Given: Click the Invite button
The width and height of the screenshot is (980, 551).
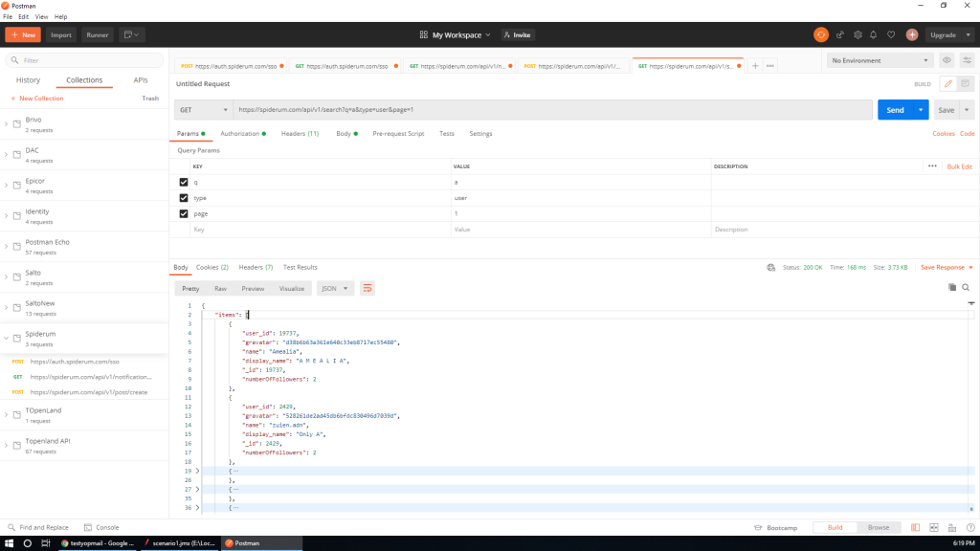Looking at the screenshot, I should [518, 35].
